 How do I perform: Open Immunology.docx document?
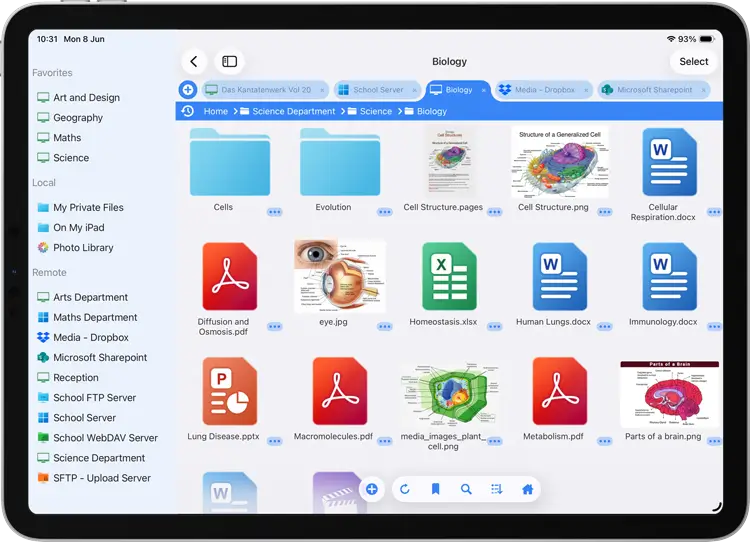pos(669,277)
